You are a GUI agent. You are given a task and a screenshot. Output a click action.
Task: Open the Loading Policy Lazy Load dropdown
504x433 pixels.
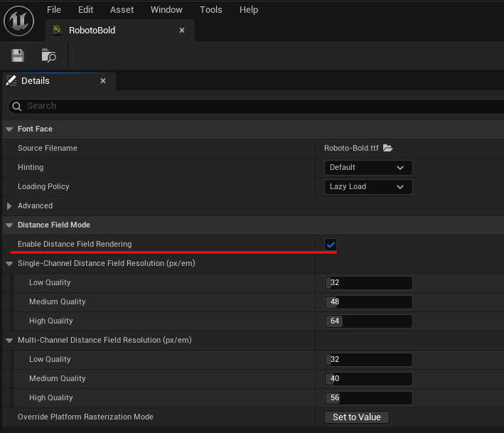coord(368,187)
